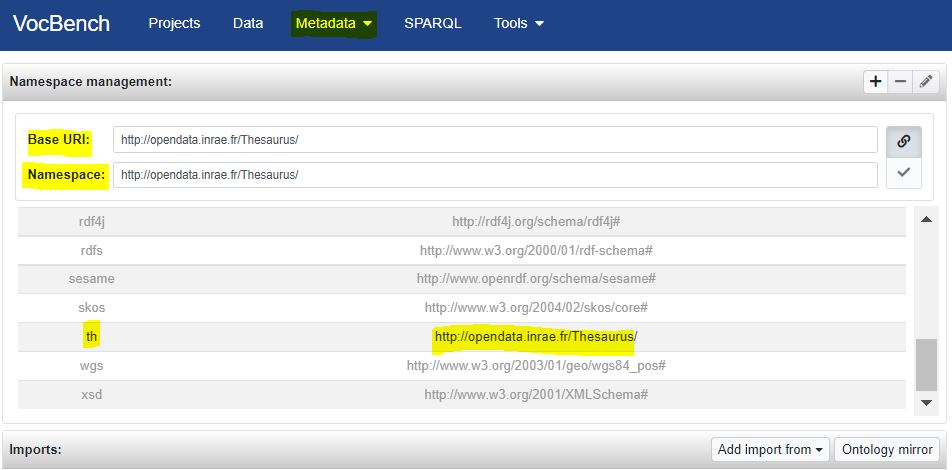Click the VocBench logo link
The image size is (952, 470).
pyautogui.click(x=61, y=23)
